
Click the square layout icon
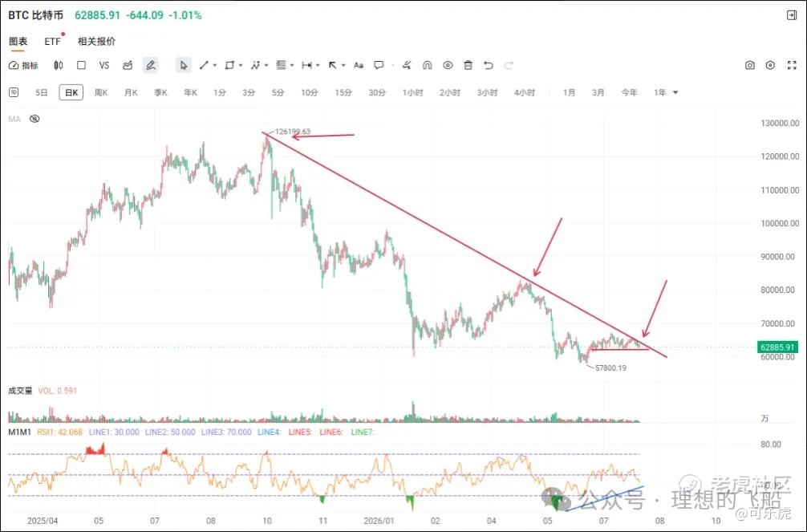(x=81, y=66)
